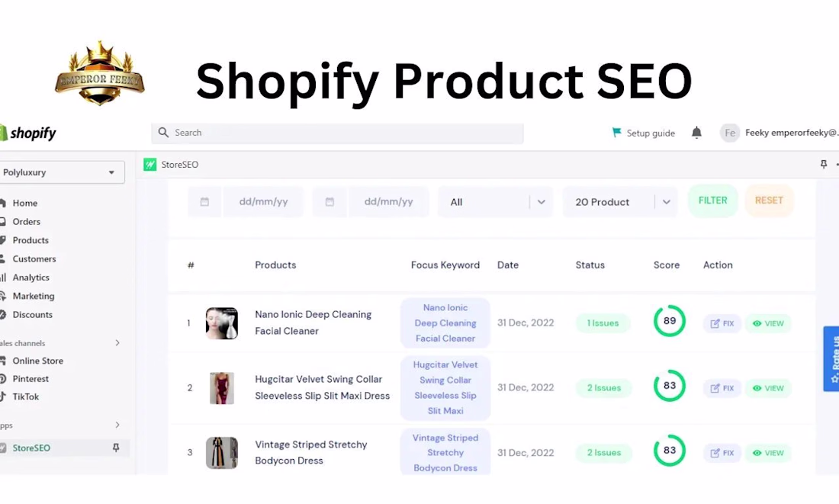Click FIX for Hugcitar Velvet dress

(x=722, y=388)
